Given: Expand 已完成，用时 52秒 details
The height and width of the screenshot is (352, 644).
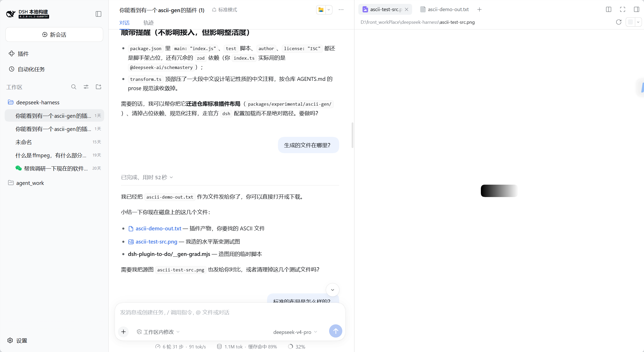Looking at the screenshot, I should pos(147,177).
